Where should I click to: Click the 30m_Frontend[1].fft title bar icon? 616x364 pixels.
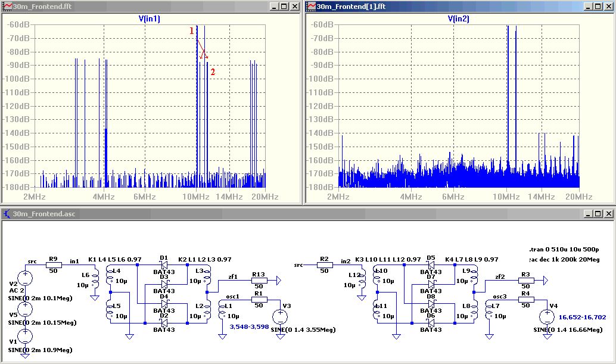pyautogui.click(x=310, y=7)
